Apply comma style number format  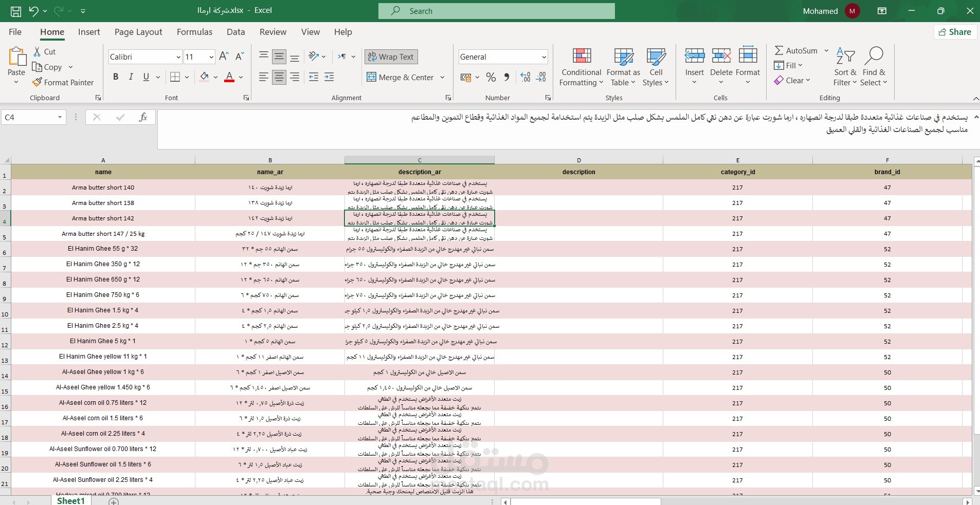507,77
